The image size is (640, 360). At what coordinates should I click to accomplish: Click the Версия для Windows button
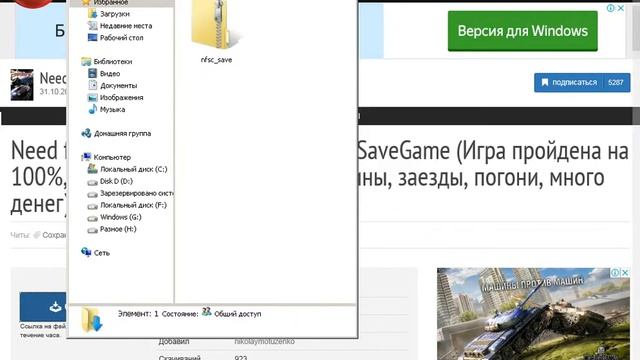tap(522, 31)
